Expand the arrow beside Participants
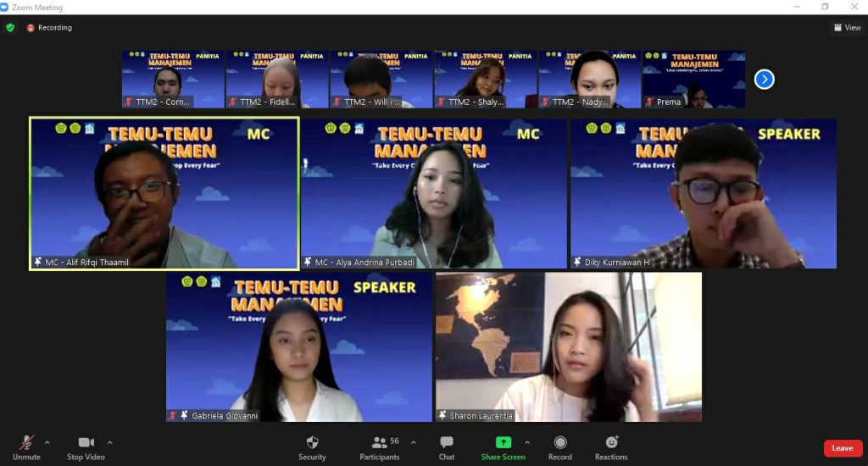The height and width of the screenshot is (466, 868). click(x=414, y=442)
